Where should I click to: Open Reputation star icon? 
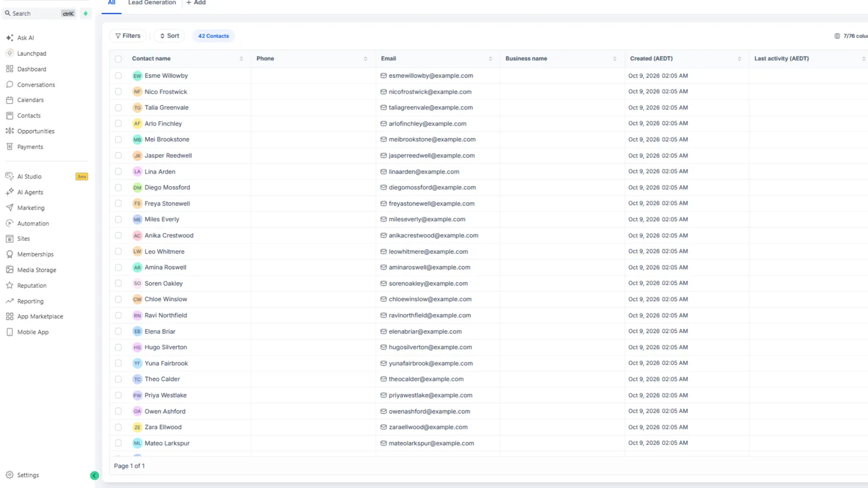[x=10, y=285]
